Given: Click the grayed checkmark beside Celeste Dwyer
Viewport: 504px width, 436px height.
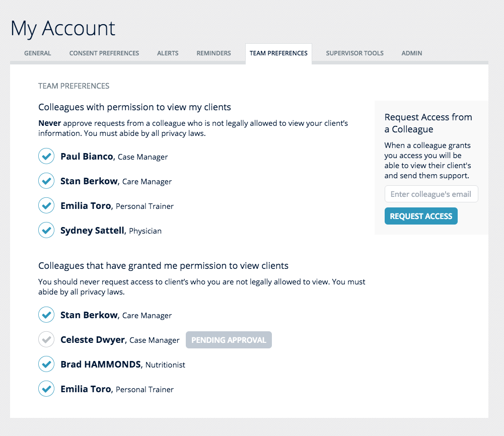Looking at the screenshot, I should [46, 339].
